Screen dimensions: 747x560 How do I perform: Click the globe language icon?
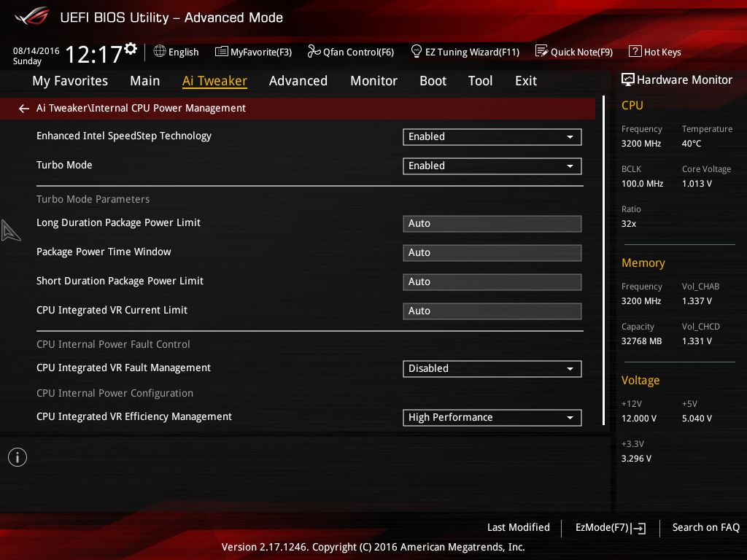[160, 52]
